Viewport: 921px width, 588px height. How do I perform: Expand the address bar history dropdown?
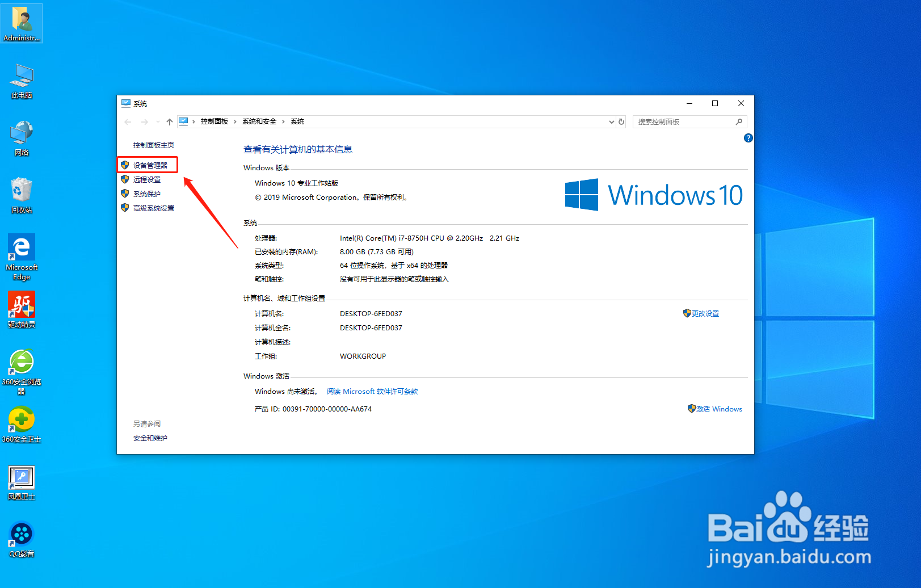click(611, 121)
